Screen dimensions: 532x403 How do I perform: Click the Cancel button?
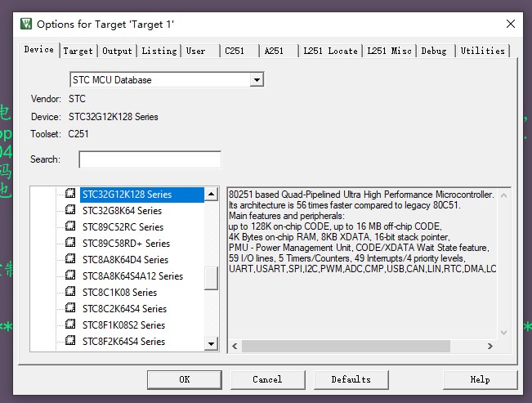(x=268, y=379)
